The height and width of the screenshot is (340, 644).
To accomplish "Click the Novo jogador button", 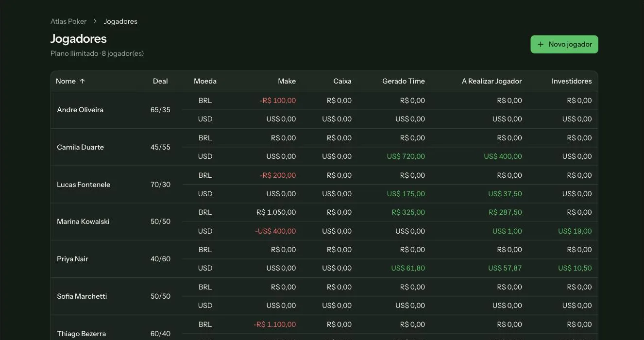I will click(x=564, y=44).
